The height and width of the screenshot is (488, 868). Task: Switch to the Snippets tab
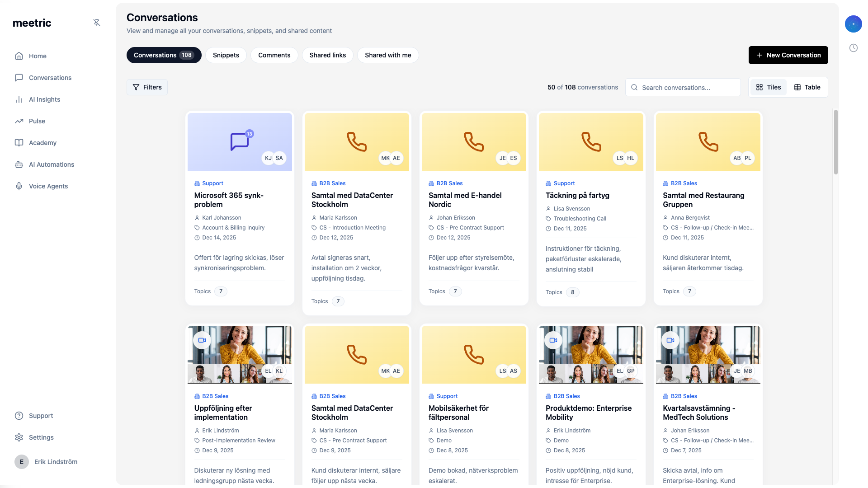click(226, 55)
